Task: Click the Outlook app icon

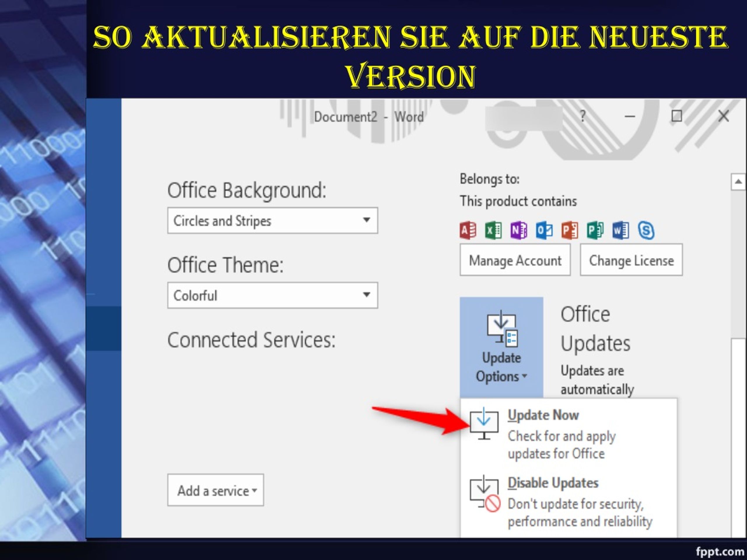Action: 544,230
